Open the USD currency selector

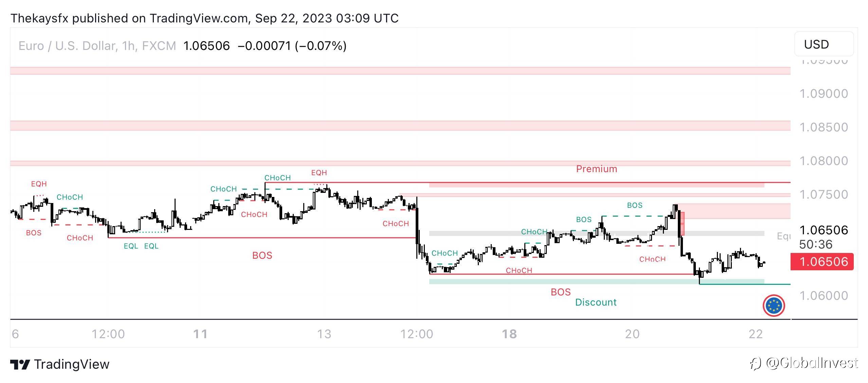click(x=824, y=44)
